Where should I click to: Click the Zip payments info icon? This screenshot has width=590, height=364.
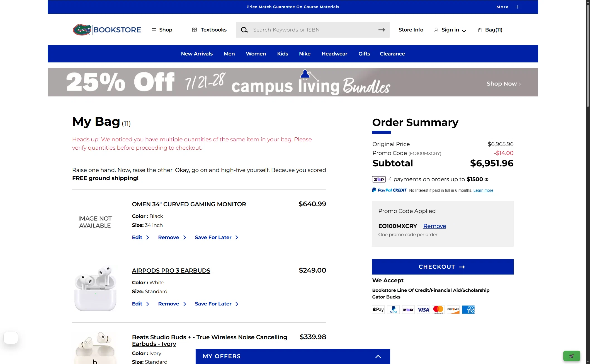point(486,179)
